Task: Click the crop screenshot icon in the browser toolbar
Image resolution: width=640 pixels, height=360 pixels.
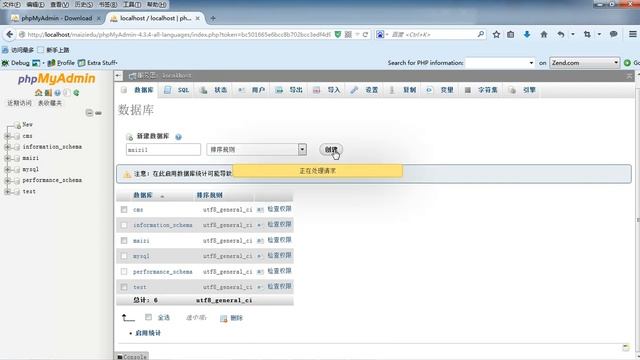Action: (x=587, y=34)
